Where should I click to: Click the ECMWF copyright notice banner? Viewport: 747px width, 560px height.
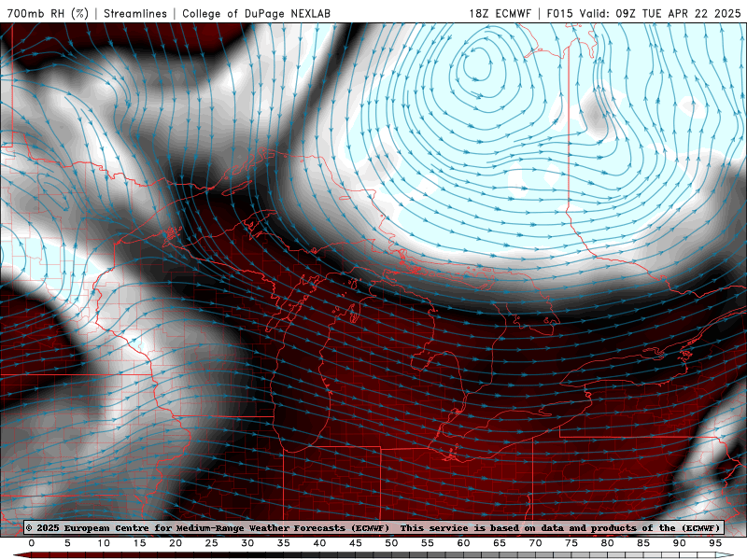coord(373,527)
